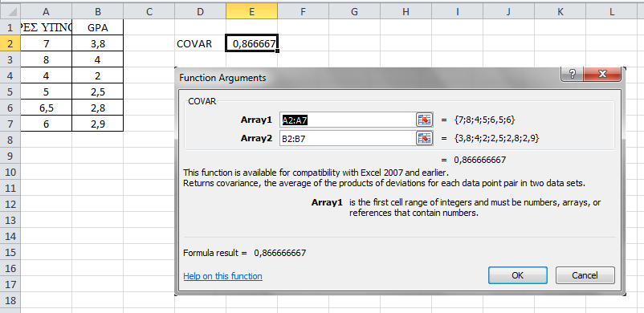Select cell A6 containing 6,5

point(46,108)
